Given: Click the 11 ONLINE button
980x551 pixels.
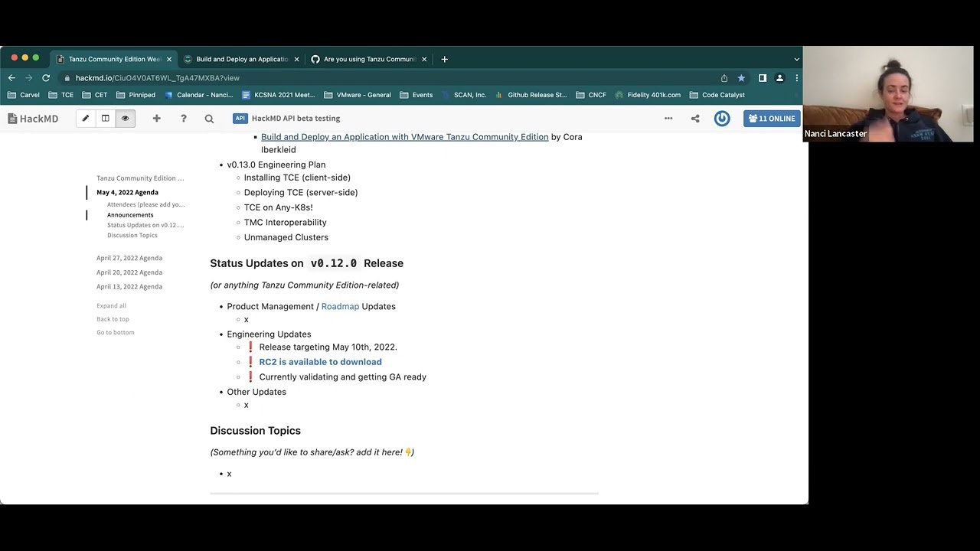Looking at the screenshot, I should [771, 119].
